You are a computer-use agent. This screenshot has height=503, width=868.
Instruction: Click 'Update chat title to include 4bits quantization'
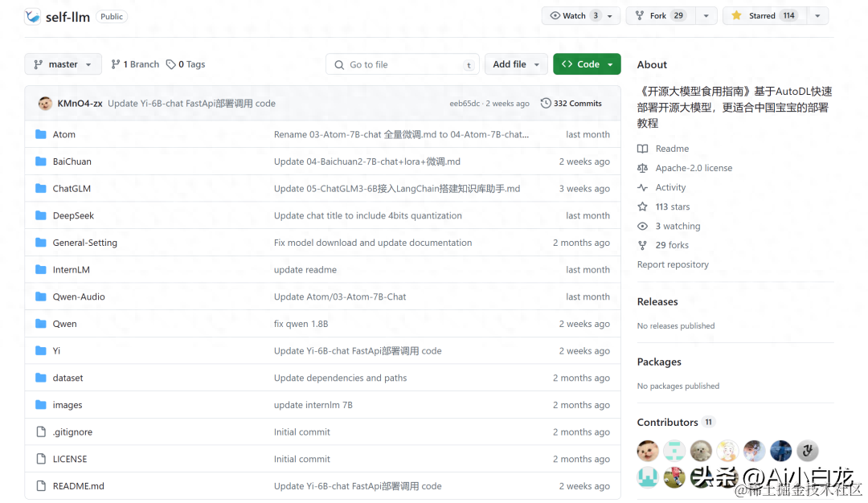pyautogui.click(x=367, y=216)
